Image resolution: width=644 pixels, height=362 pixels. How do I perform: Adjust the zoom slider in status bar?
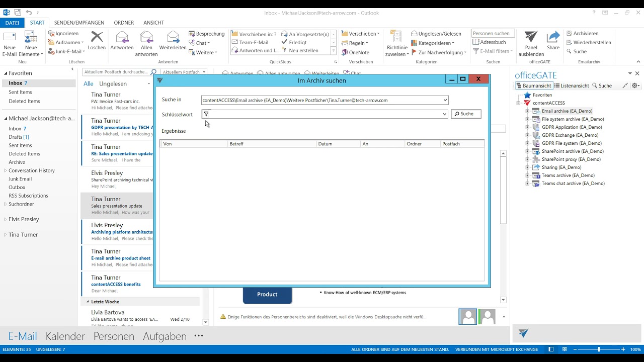(x=598, y=349)
